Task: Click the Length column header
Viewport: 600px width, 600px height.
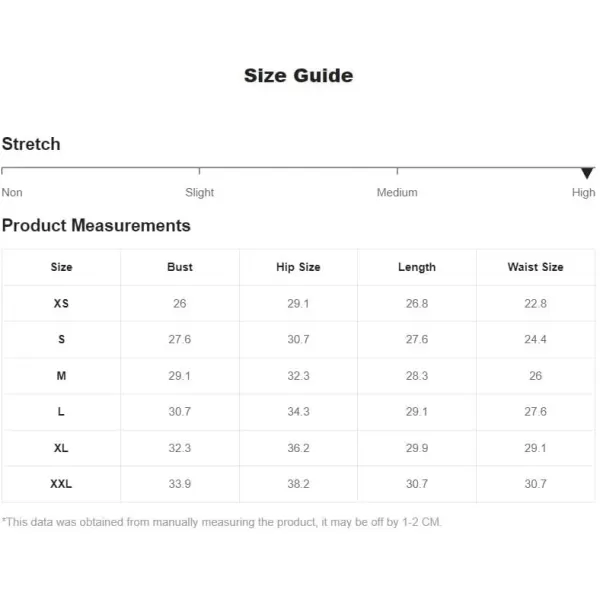Action: (x=417, y=267)
